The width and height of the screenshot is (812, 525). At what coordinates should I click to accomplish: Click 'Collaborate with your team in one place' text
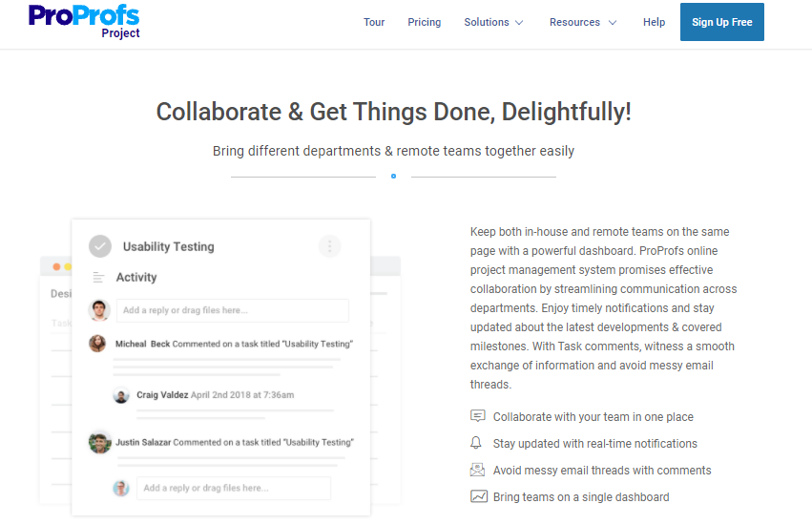tap(593, 417)
